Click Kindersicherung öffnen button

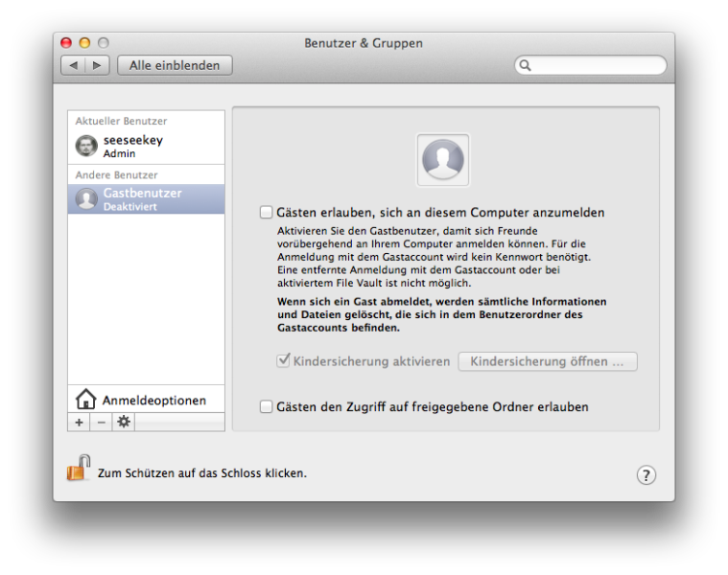coord(548,361)
